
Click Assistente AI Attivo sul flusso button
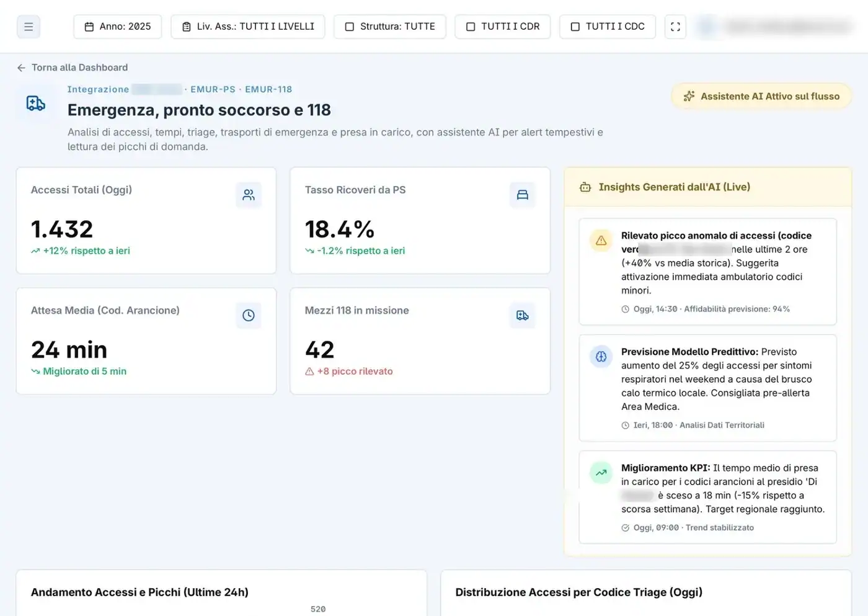(x=761, y=96)
